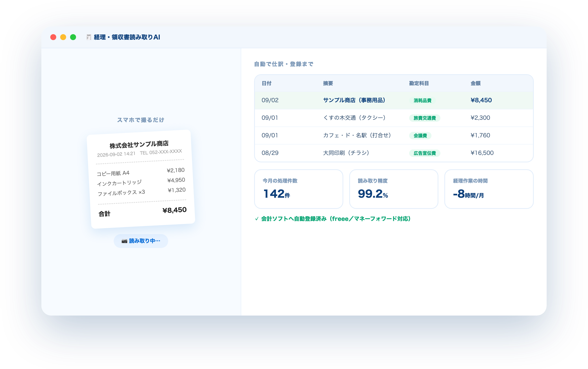Image resolution: width=588 pixels, height=369 pixels.
Task: Click the receipt icon in the title bar
Action: pos(89,37)
